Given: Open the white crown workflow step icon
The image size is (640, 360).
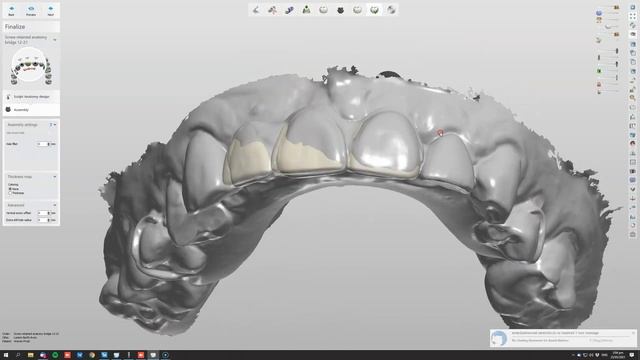Looking at the screenshot, I should tap(323, 10).
